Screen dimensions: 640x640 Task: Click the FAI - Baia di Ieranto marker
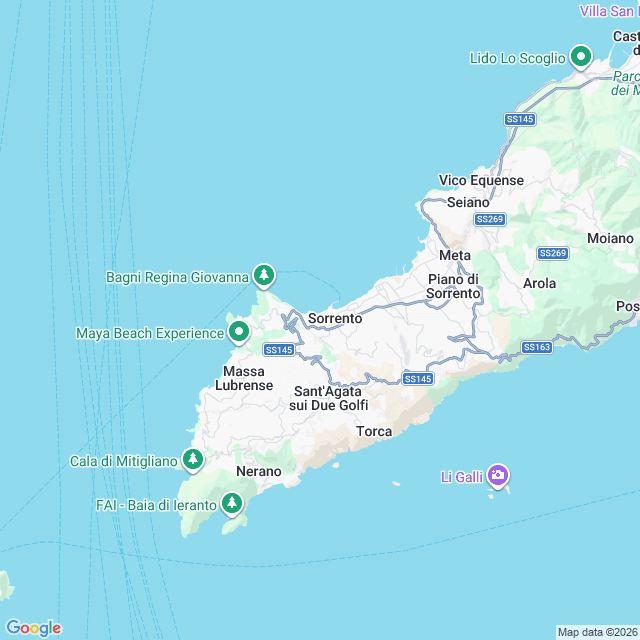click(x=232, y=504)
